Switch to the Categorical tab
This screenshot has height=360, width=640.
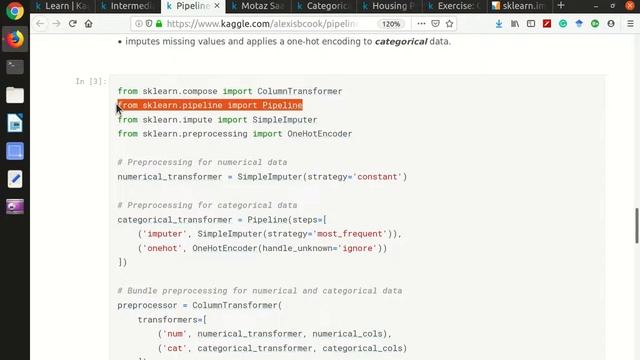pyautogui.click(x=324, y=6)
